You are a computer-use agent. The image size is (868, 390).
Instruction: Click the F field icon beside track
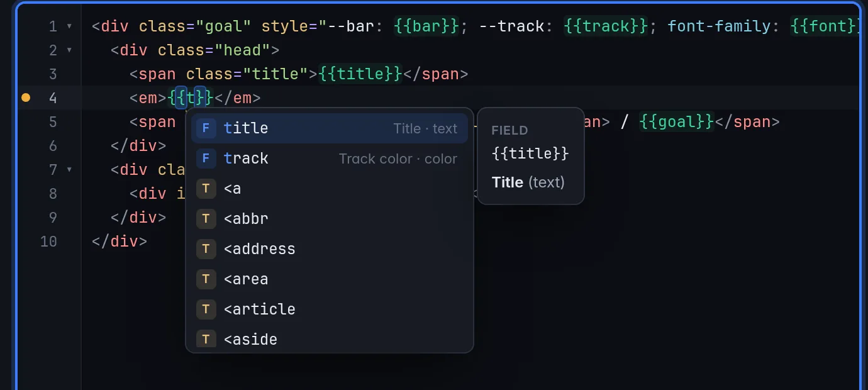coord(206,159)
